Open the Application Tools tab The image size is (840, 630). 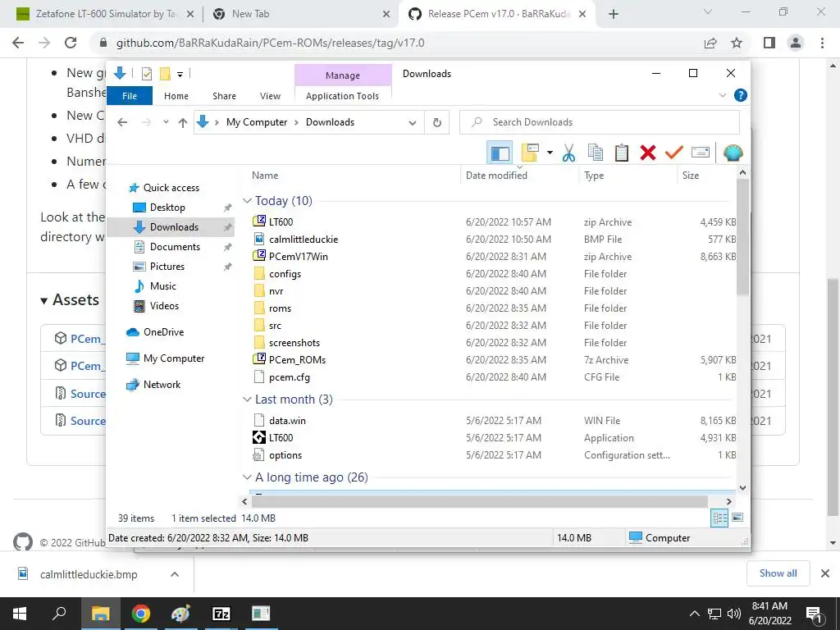click(x=342, y=96)
